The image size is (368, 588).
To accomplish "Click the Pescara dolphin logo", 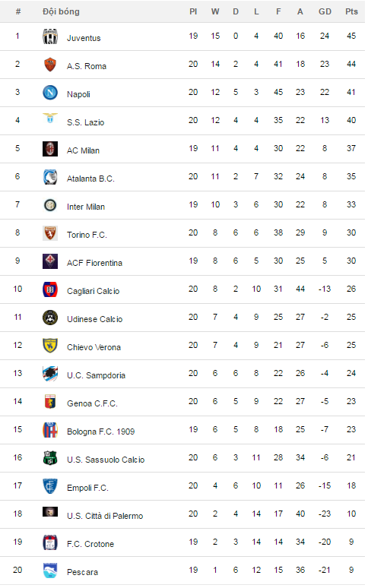I will (x=50, y=571).
